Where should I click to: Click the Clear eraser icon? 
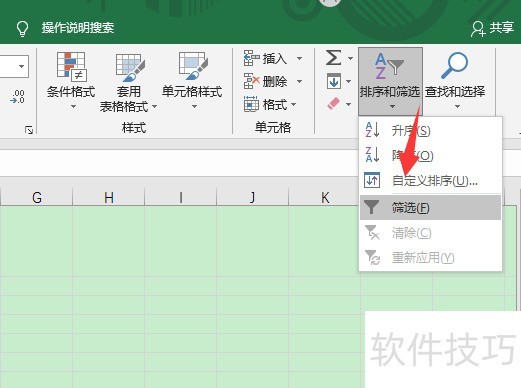[334, 104]
